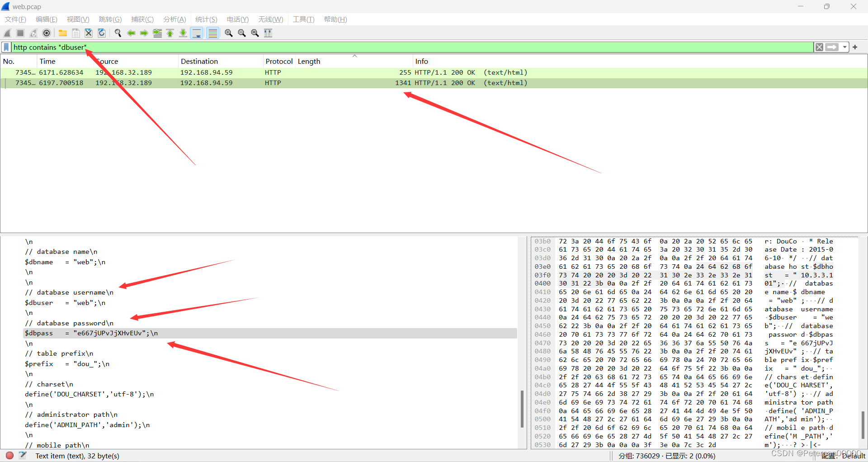The image size is (868, 462).
Task: Apply the display filter arrow
Action: coord(832,47)
